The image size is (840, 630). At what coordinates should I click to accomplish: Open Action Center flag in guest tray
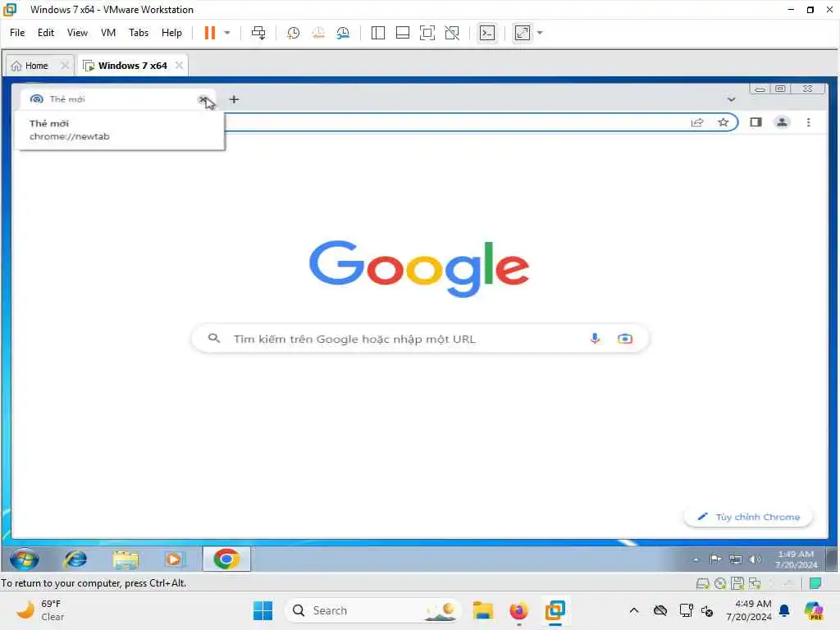(x=715, y=559)
